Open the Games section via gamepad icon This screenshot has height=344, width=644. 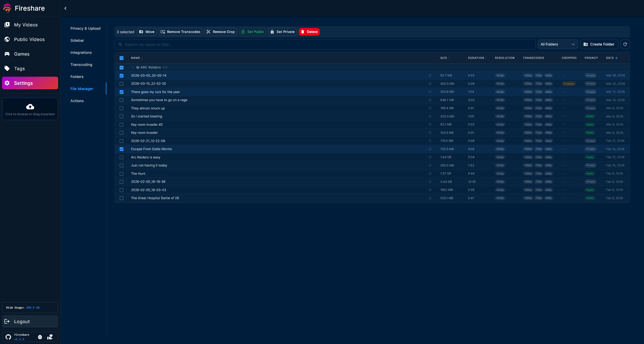tap(7, 54)
